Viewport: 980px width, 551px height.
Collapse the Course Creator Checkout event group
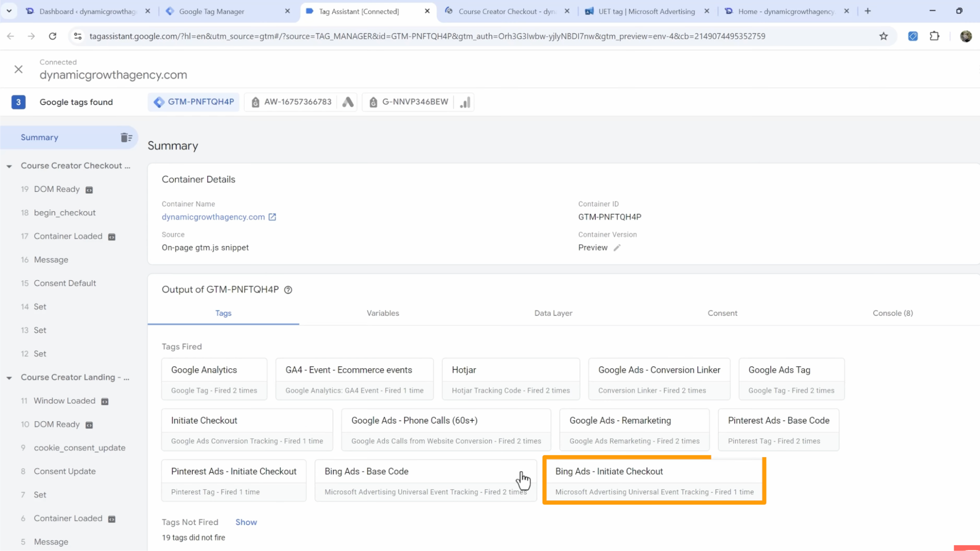click(9, 166)
